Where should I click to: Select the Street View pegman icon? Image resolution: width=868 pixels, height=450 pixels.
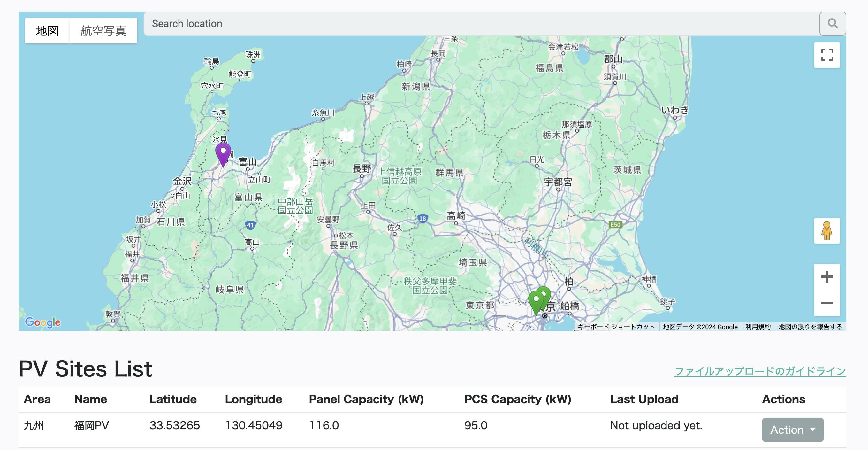pos(826,231)
